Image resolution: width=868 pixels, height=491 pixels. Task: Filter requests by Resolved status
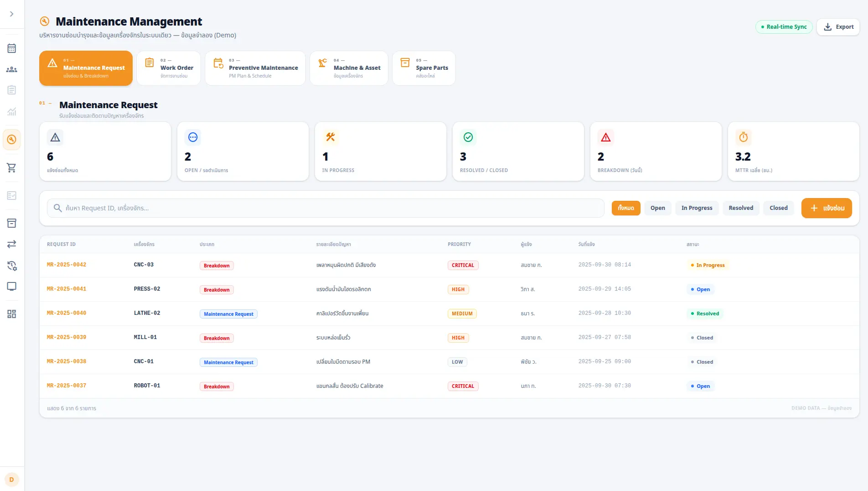pyautogui.click(x=741, y=208)
